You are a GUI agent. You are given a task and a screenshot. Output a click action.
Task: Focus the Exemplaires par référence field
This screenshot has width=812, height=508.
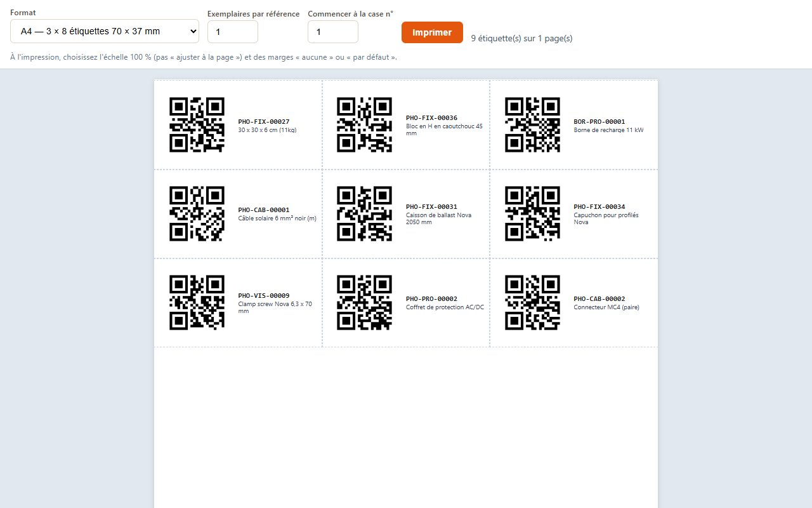(x=233, y=32)
